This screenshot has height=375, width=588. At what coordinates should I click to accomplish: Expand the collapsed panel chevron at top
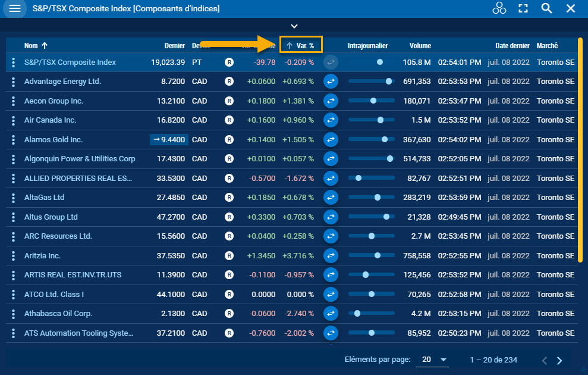pos(294,26)
